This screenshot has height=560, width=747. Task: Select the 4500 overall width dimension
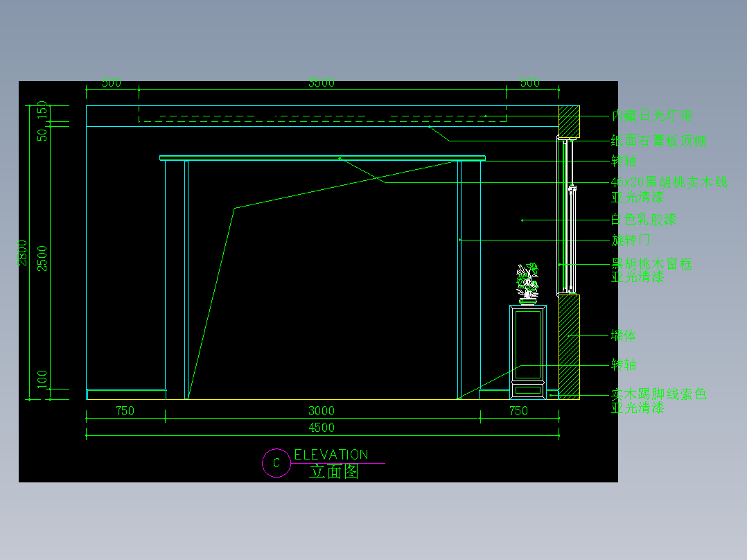[x=322, y=428]
